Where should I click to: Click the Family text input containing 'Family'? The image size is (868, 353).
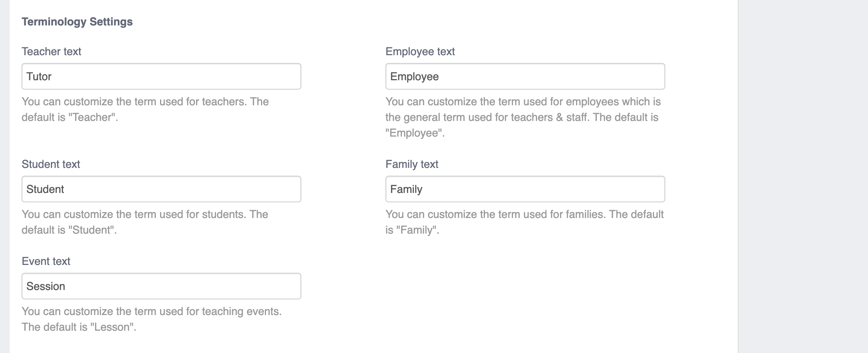click(x=524, y=189)
